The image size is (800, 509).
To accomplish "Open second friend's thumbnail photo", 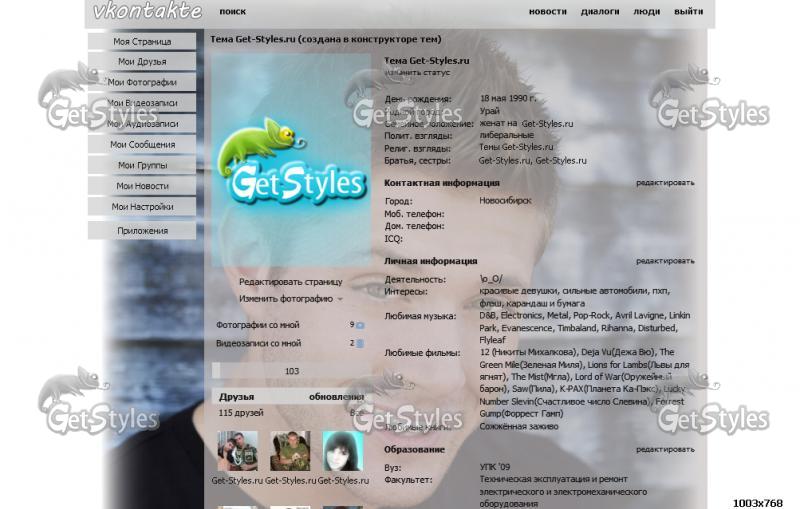I will coord(290,451).
